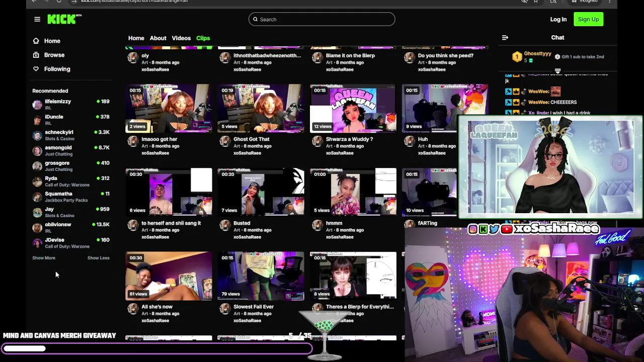Image resolution: width=644 pixels, height=362 pixels.
Task: Switch to the Home channel tab
Action: point(136,38)
